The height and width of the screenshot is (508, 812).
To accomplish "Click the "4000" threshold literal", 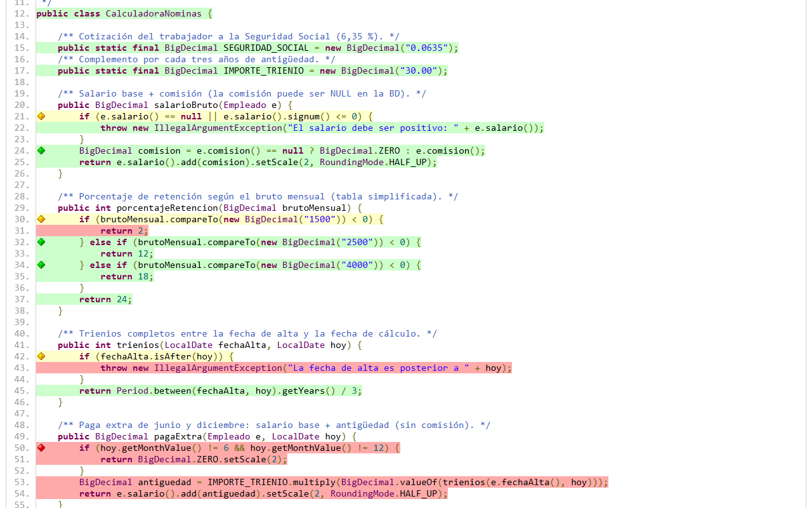I will (357, 265).
